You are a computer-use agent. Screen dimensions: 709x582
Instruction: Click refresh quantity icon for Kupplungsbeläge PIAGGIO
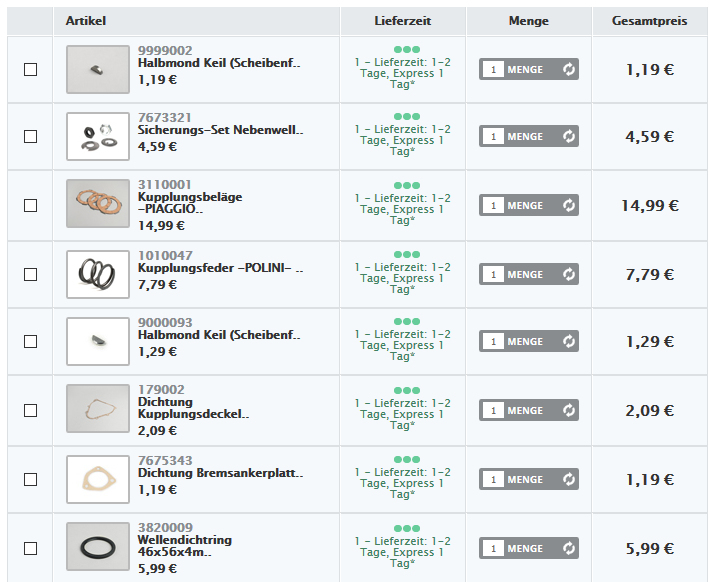coord(569,205)
